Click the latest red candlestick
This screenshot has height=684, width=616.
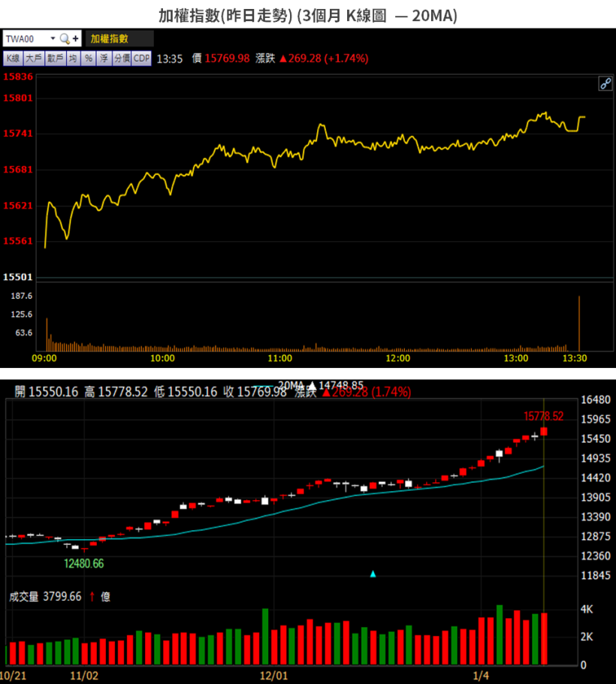[544, 432]
